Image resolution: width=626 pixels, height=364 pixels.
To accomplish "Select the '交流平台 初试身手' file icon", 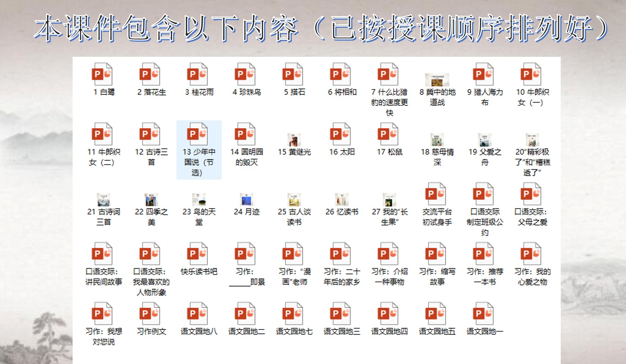I will pyautogui.click(x=435, y=194).
